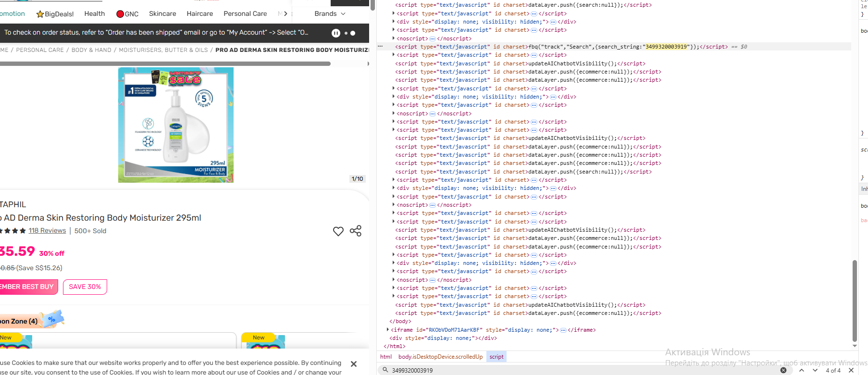Close the DevTools search bar
Screen dimensions: 868x375
click(851, 370)
